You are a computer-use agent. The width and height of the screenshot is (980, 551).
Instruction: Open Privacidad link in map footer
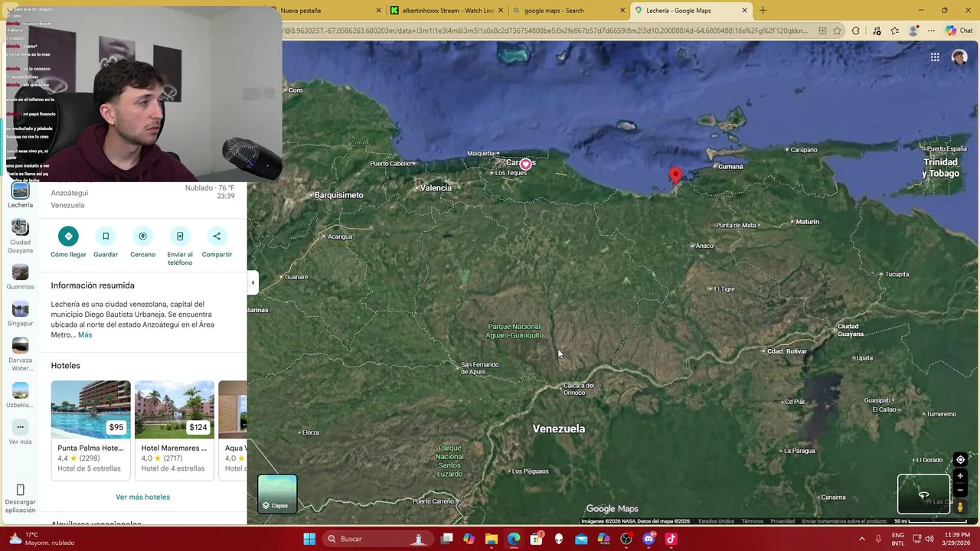(x=782, y=521)
